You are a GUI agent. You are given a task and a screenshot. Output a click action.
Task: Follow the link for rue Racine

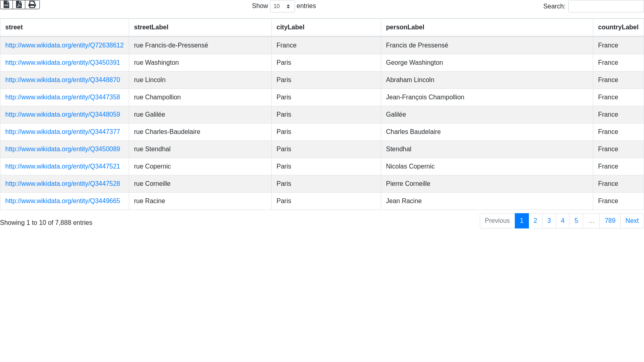point(62,201)
